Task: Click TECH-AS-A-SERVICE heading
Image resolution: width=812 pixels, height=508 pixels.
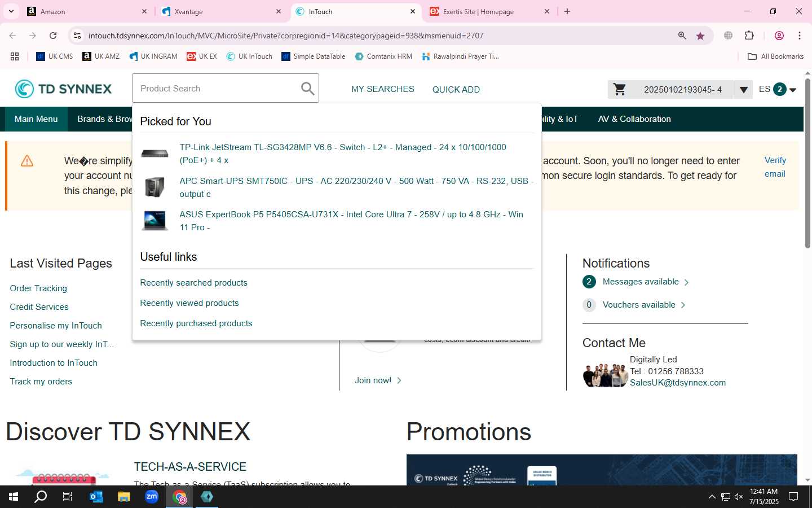Action: point(190,467)
